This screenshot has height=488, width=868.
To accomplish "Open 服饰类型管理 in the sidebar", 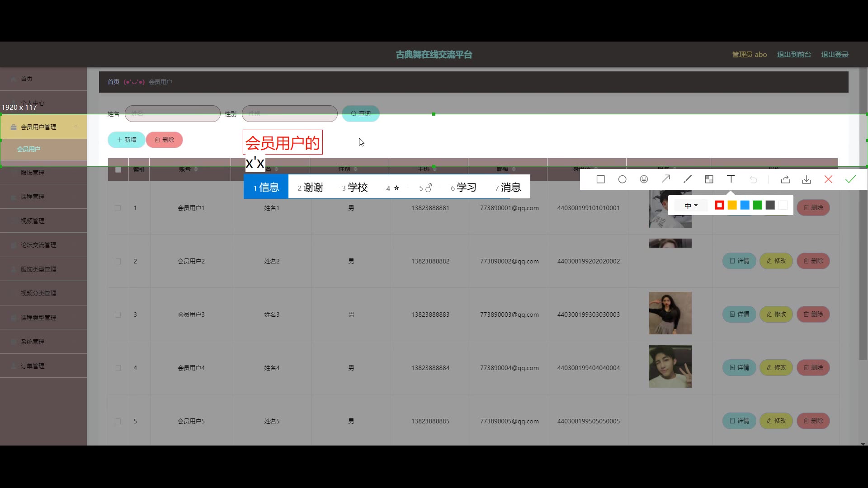I will tap(43, 269).
